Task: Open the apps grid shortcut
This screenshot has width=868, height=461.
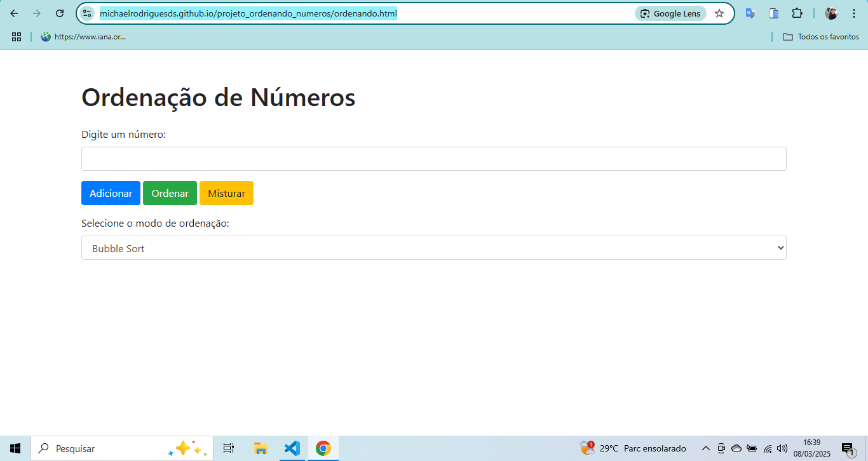Action: [x=17, y=37]
